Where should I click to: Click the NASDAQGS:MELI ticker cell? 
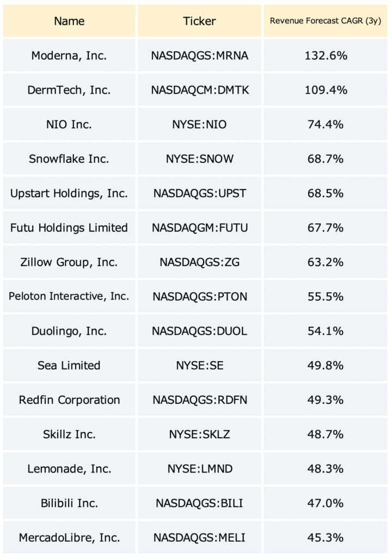pyautogui.click(x=199, y=537)
